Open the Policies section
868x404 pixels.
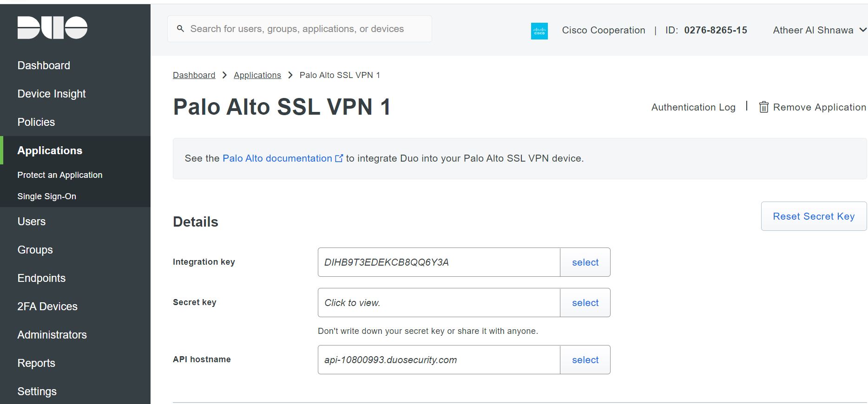pos(36,122)
